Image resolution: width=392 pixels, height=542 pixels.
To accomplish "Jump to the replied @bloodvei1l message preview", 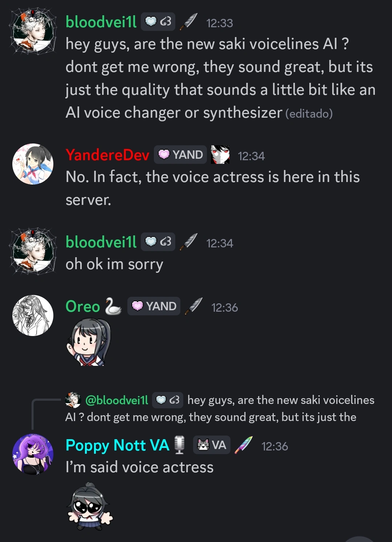I will [220, 408].
